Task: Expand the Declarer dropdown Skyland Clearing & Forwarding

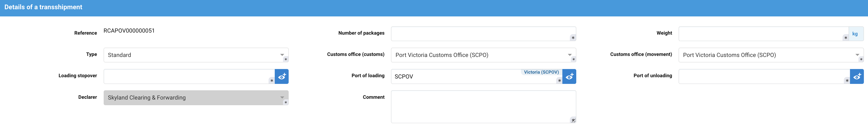Action: 282,97
